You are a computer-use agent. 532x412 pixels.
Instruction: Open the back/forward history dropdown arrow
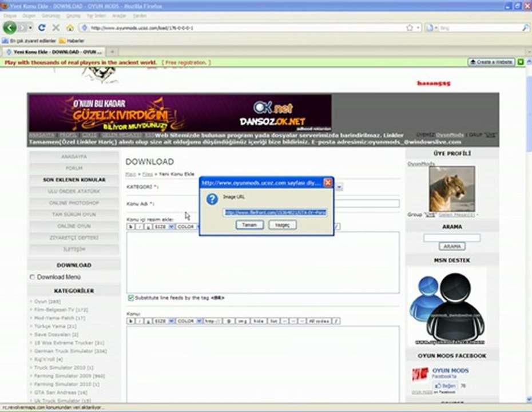pyautogui.click(x=30, y=28)
